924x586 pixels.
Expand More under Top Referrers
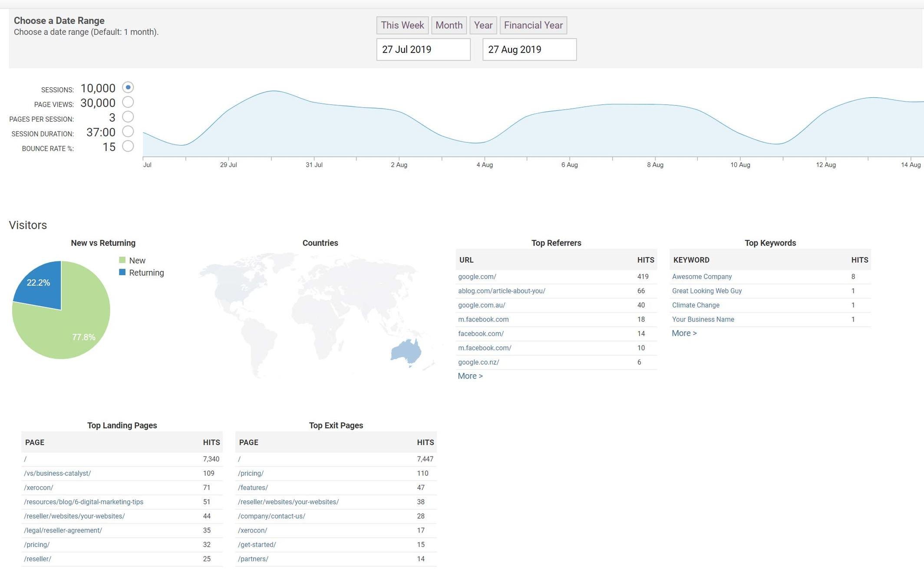point(470,376)
